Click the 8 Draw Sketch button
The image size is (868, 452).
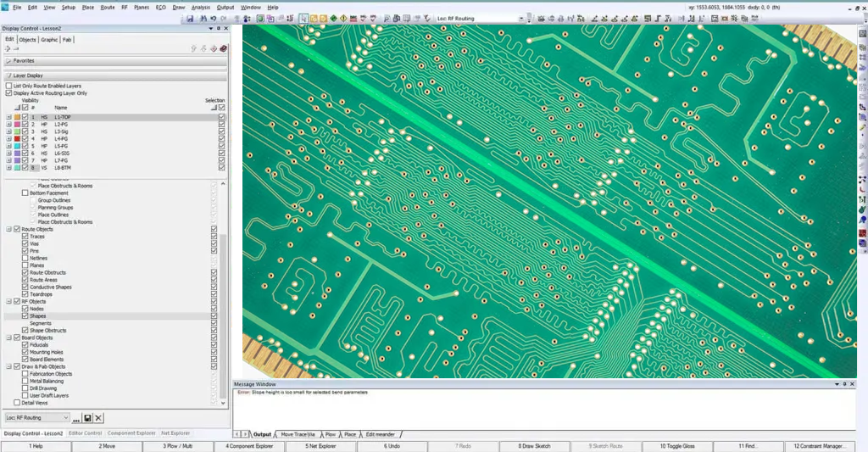click(534, 446)
